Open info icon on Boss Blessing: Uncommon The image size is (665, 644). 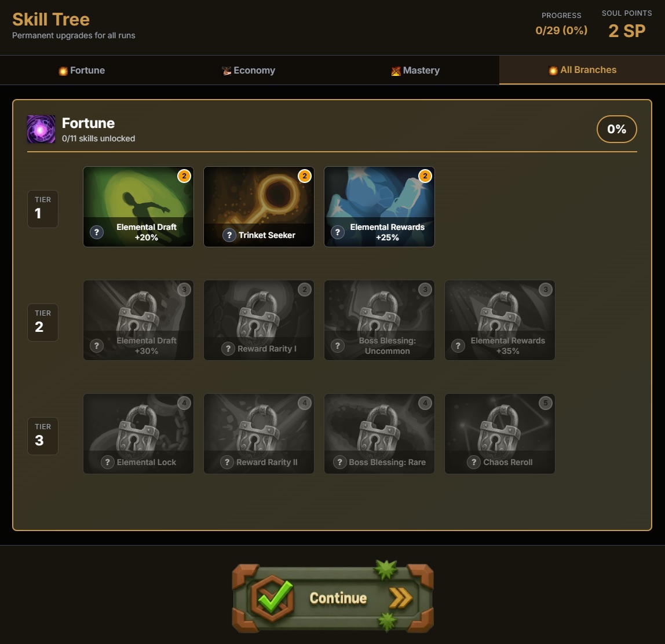[338, 346]
